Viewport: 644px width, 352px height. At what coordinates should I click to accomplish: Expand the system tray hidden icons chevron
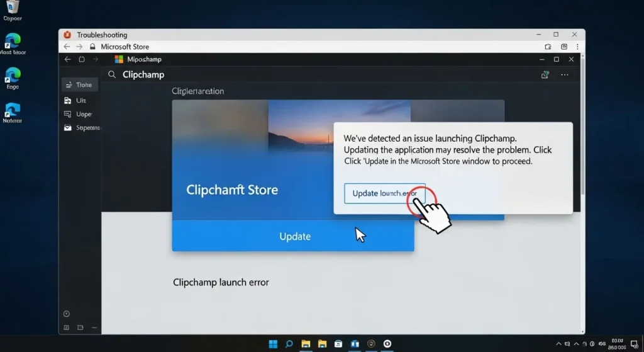click(558, 344)
